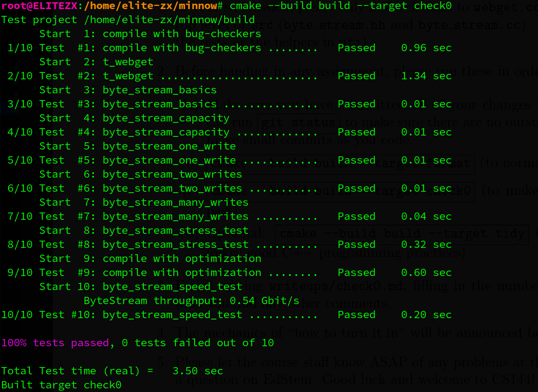The width and height of the screenshot is (538, 392).
Task: Click the byte_stream_two_writes test name
Action: pyautogui.click(x=172, y=189)
